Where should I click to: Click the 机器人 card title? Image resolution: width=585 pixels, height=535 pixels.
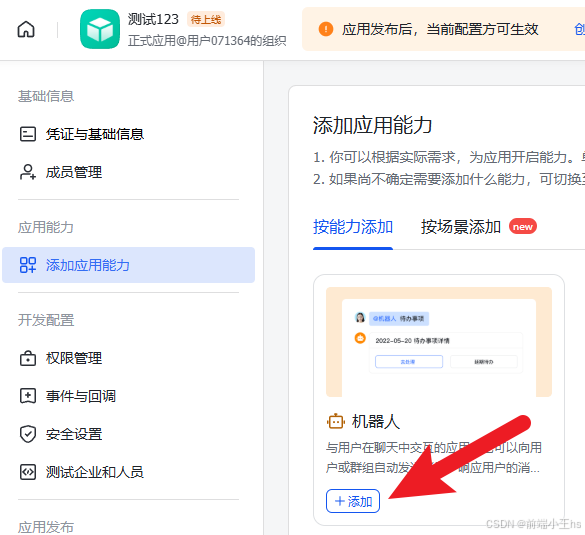pos(376,422)
